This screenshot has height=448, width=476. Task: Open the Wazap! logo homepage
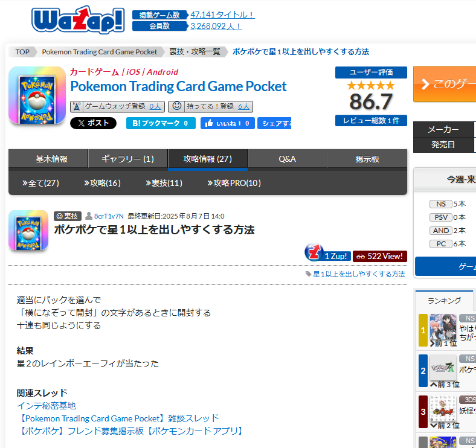click(78, 20)
